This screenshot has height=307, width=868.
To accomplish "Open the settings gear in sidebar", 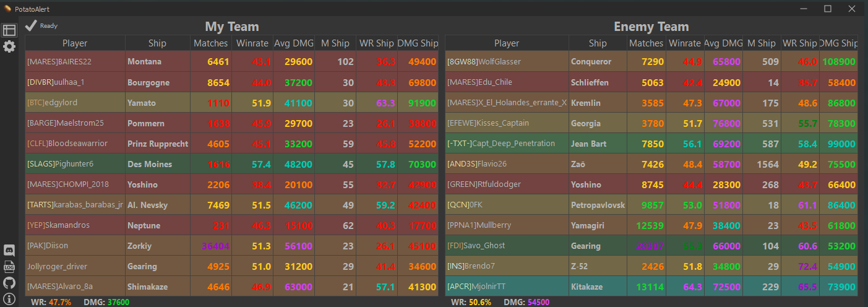I will coord(9,46).
